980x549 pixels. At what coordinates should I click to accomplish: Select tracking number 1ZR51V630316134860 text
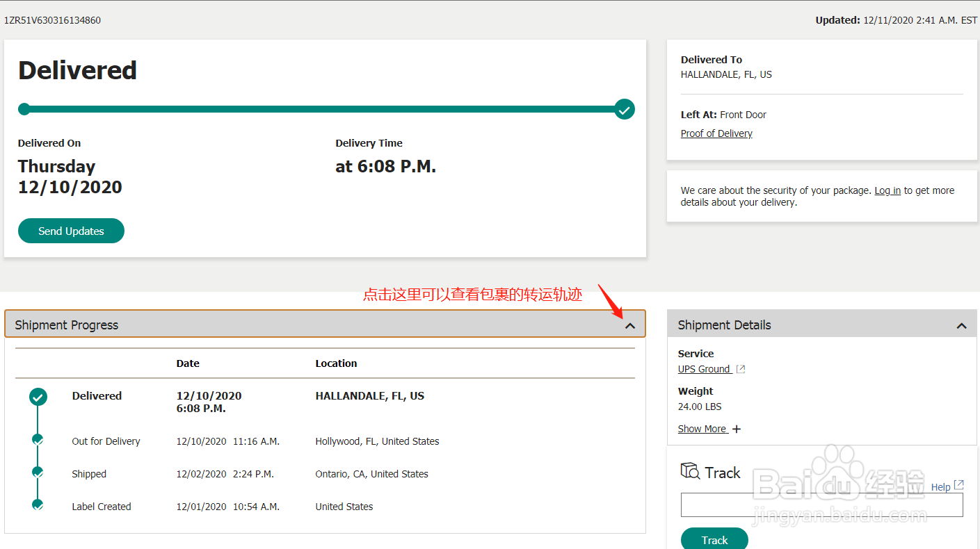point(53,20)
